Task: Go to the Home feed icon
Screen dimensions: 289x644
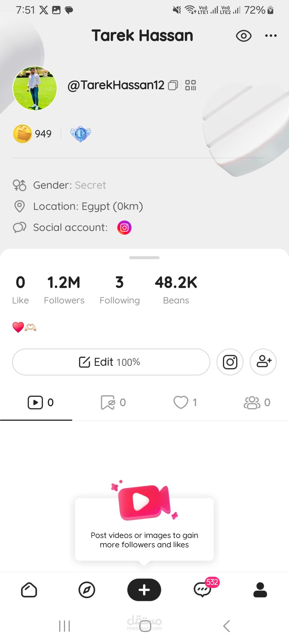Action: tap(29, 590)
